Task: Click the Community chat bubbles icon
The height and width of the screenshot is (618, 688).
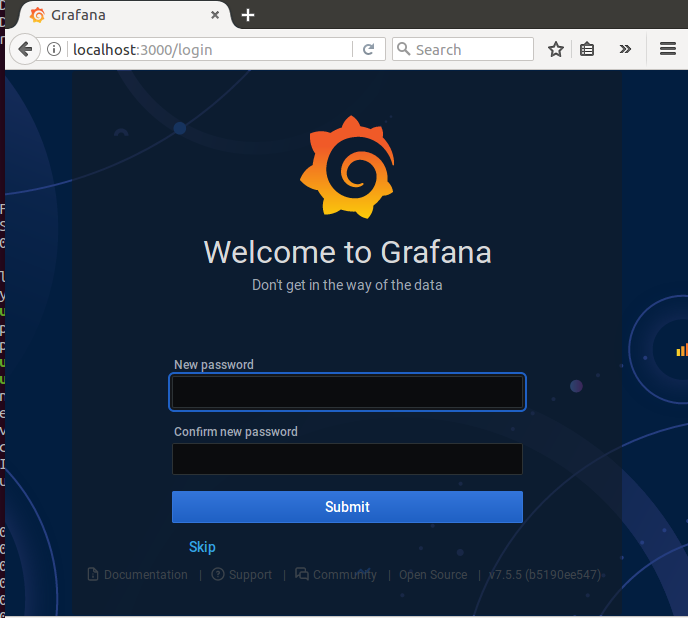Action: point(302,574)
